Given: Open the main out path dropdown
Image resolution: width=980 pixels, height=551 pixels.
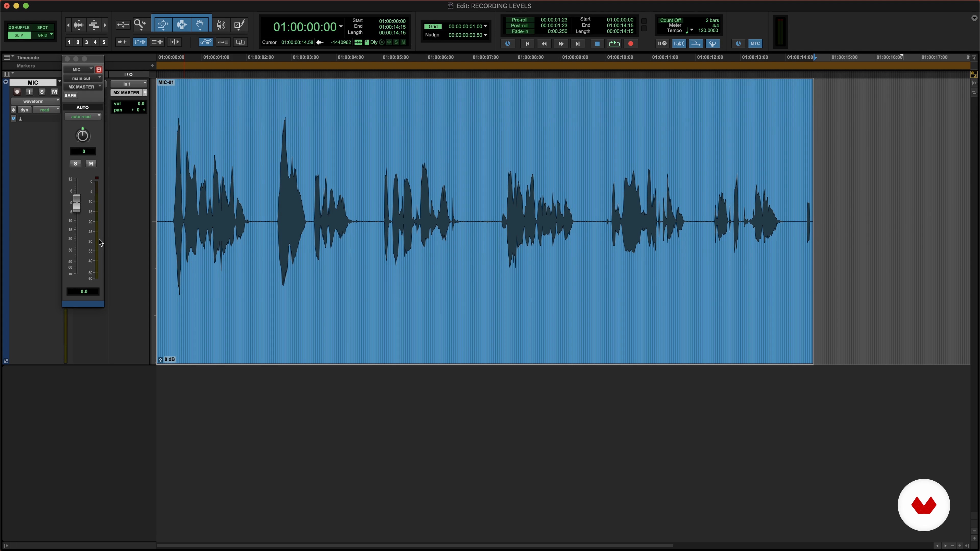Looking at the screenshot, I should tap(82, 78).
